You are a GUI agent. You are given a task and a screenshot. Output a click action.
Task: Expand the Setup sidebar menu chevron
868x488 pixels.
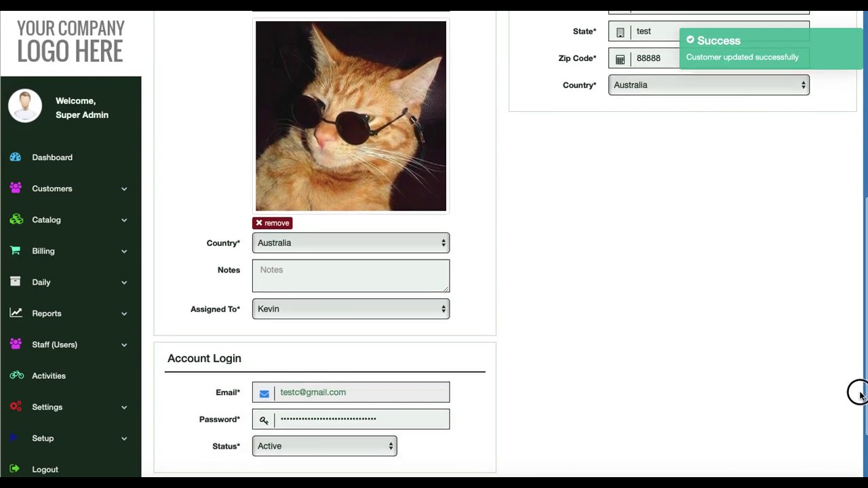[124, 439]
